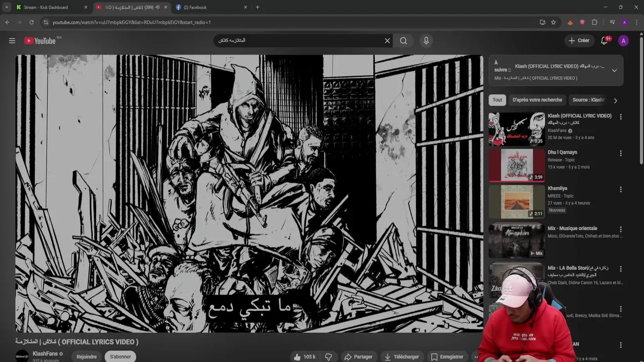Open Klash درب المهالك video thumbnail
This screenshot has height=362, width=644.
pos(517,129)
